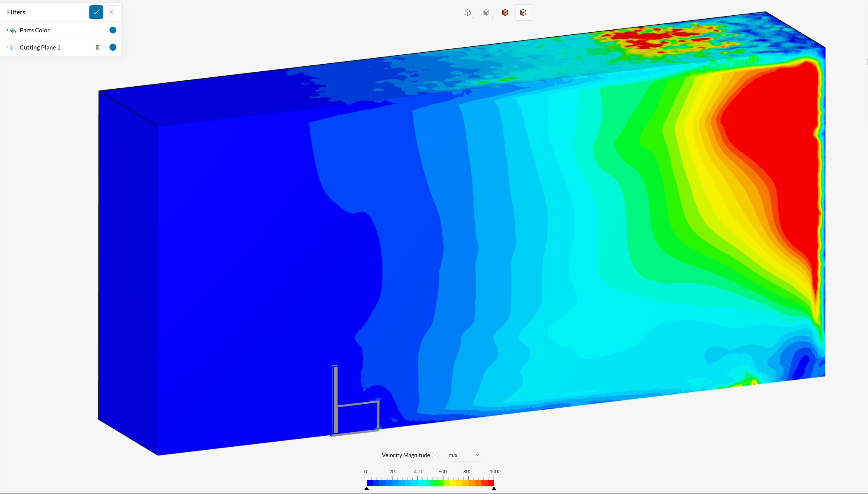Viewport: 868px width, 494px height.
Task: Confirm filters with the blue checkmark button
Action: [96, 12]
